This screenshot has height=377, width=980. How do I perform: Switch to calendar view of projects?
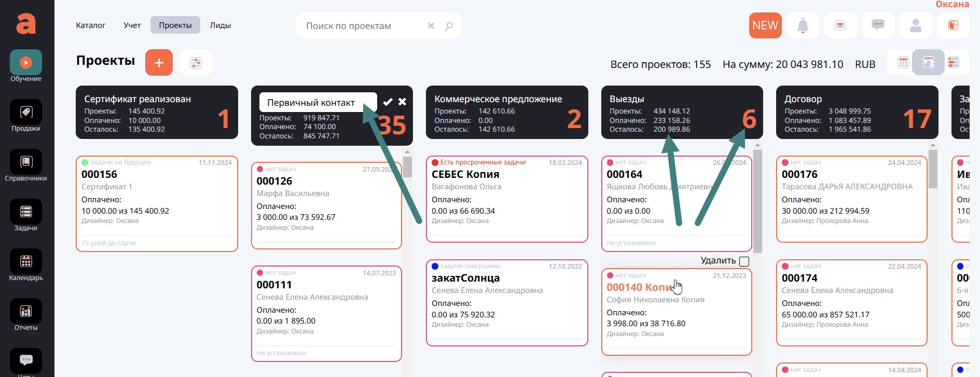tap(903, 63)
